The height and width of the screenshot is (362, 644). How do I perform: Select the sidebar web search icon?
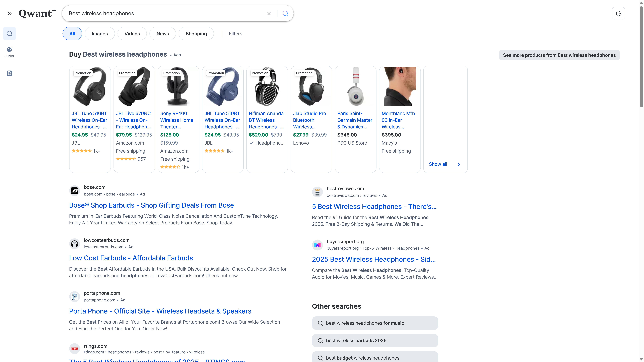pos(9,34)
